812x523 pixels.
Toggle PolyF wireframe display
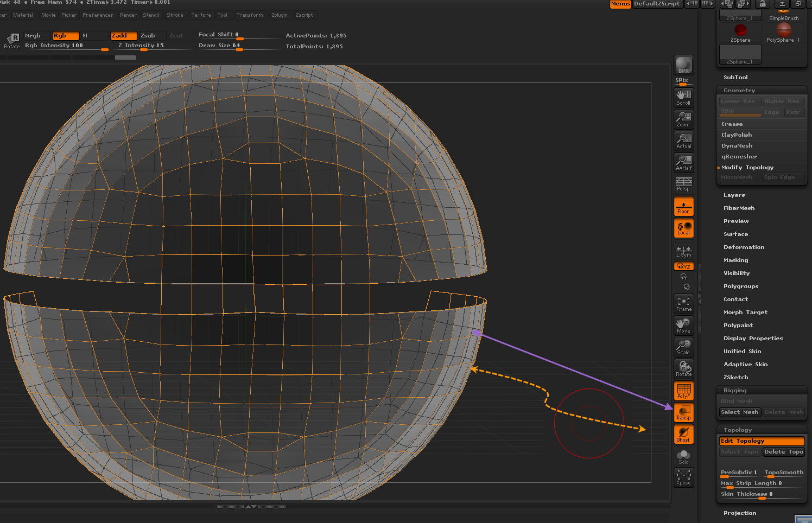tap(683, 391)
